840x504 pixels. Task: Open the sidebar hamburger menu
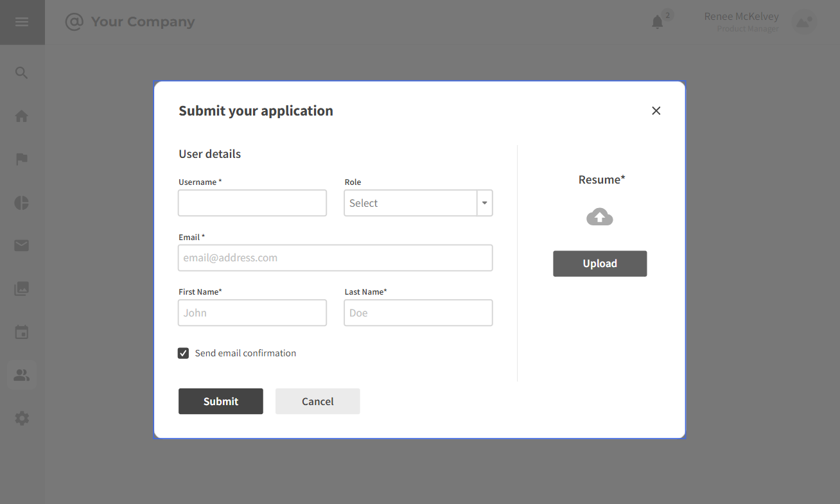[22, 21]
